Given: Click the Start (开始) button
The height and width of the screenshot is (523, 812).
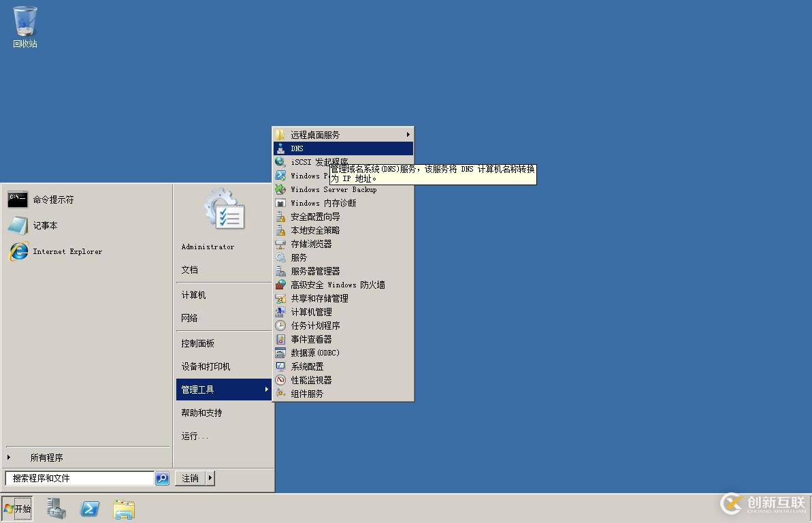Looking at the screenshot, I should click(x=17, y=509).
